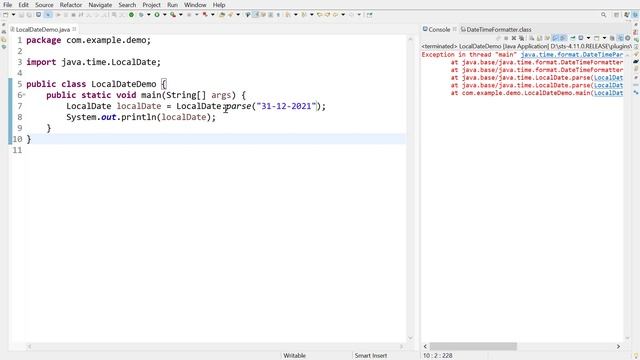Click the terminated LocalDateDemo launch label
The height and width of the screenshot is (360, 640).
tap(527, 46)
